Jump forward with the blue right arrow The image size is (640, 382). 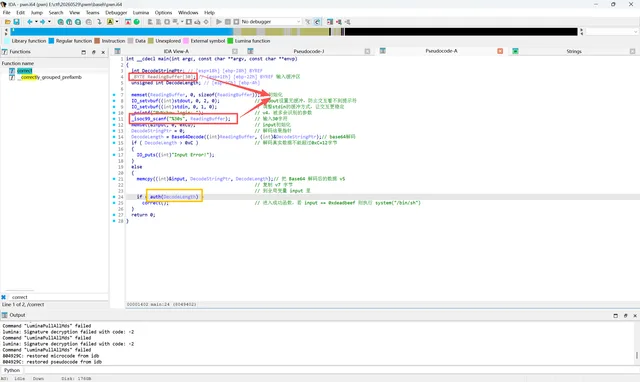click(42, 22)
